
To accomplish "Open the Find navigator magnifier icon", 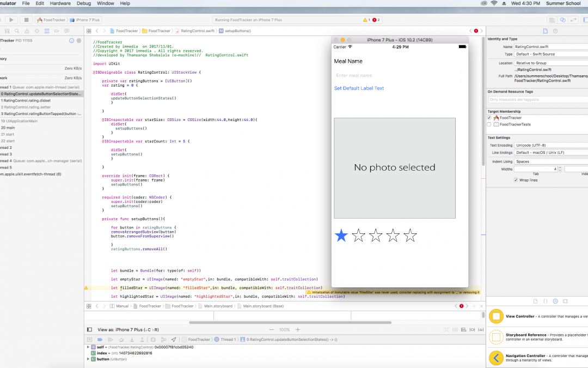I will pos(17,31).
